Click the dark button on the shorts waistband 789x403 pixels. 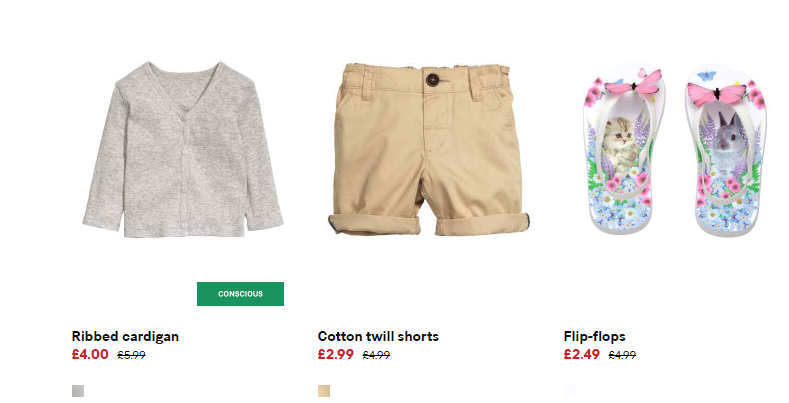[x=432, y=79]
